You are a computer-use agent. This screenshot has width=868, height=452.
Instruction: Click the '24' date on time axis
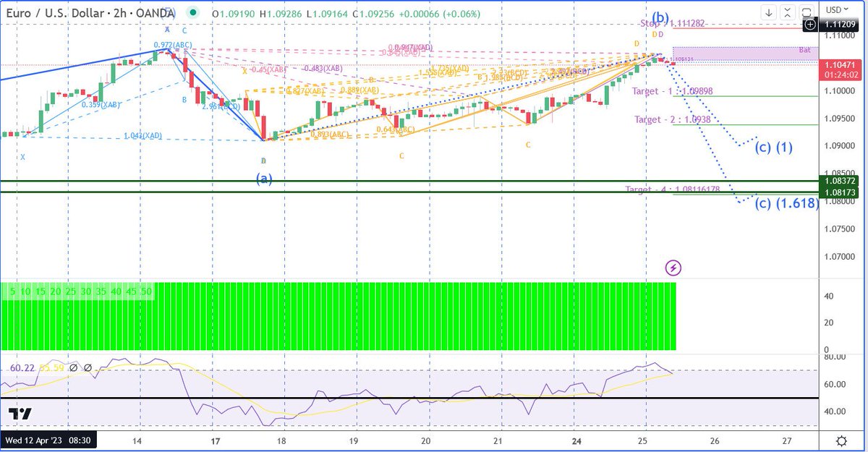tap(576, 440)
